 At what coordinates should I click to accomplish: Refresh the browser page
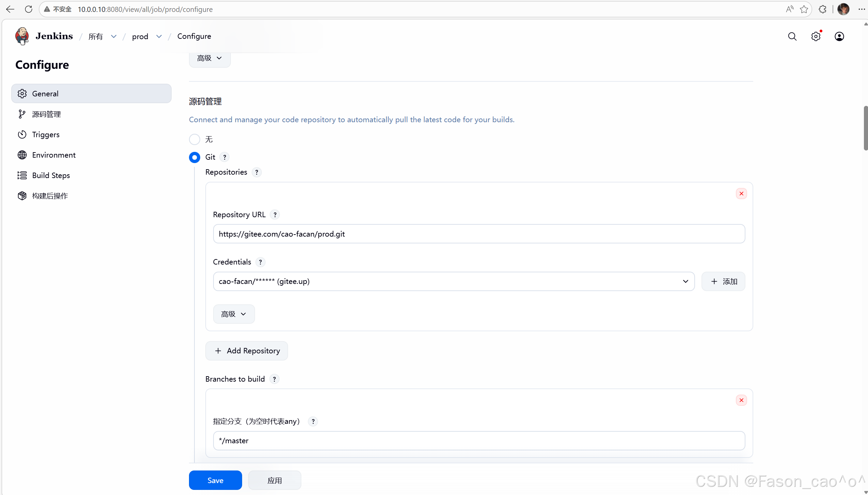pyautogui.click(x=29, y=9)
